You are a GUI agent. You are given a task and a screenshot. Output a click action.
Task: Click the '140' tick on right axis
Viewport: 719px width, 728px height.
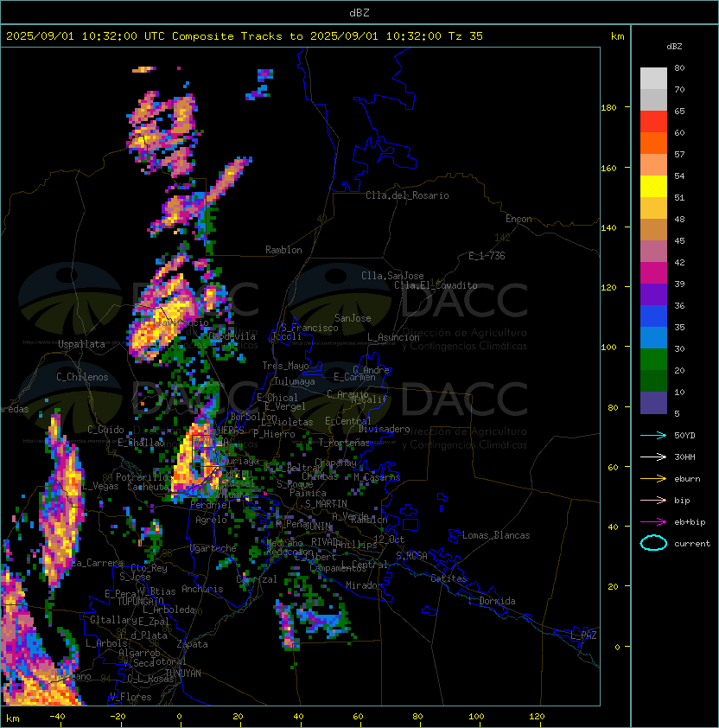608,228
